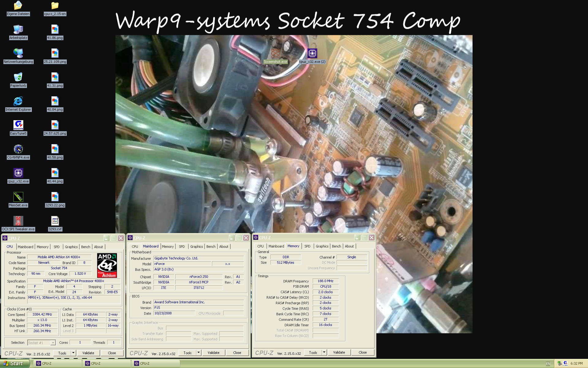
Task: Open the Start menu
Action: point(15,363)
